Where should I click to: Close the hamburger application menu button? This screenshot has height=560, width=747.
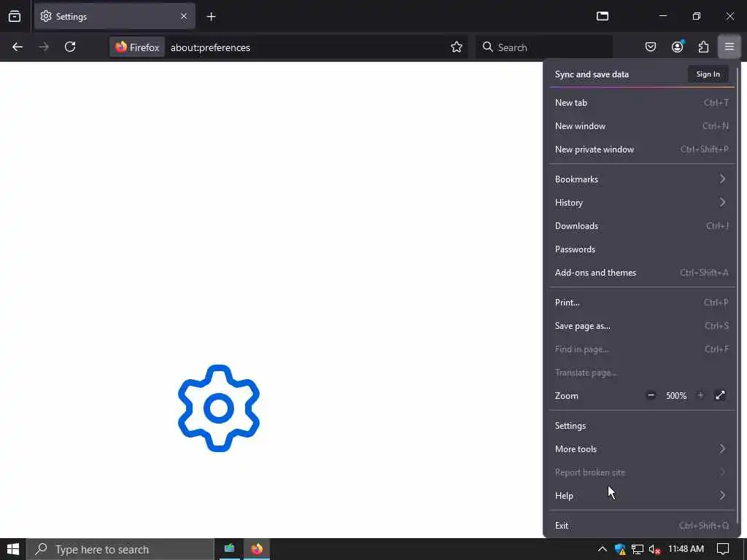coord(729,47)
